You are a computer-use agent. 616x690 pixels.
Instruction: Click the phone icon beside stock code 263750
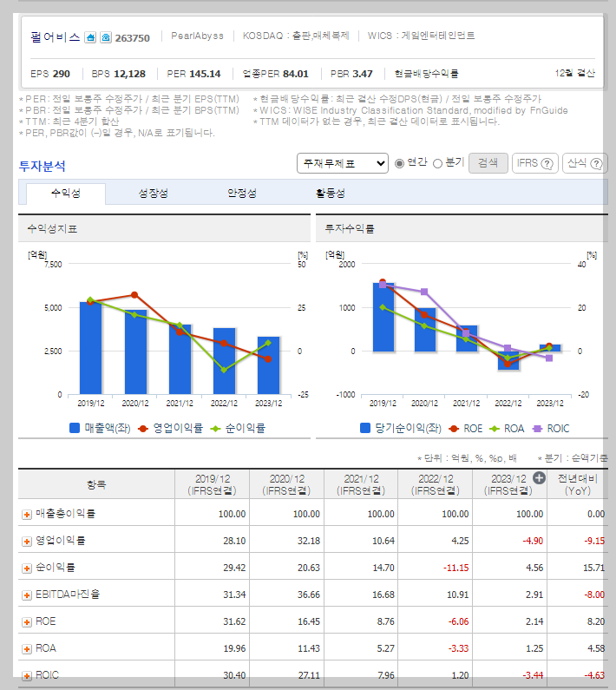click(106, 37)
